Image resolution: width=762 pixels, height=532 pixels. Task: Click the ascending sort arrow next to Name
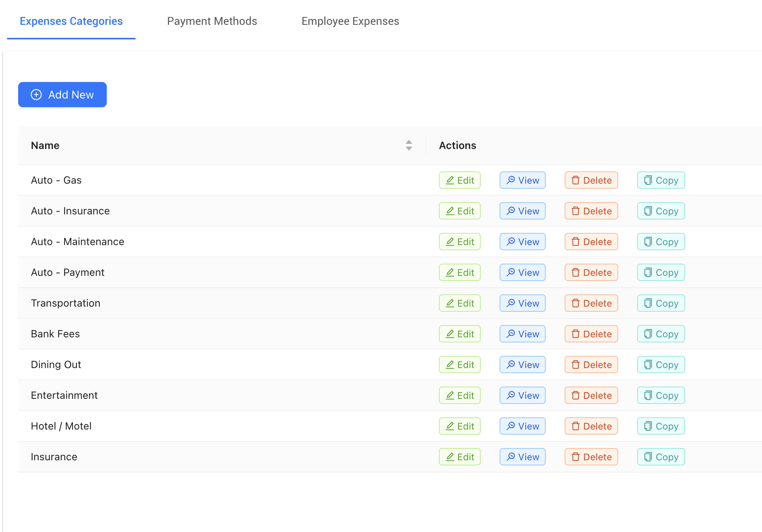409,143
